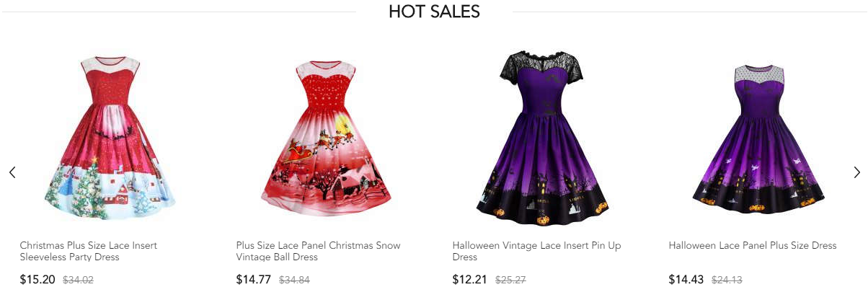The width and height of the screenshot is (868, 292).
Task: Click the struck-through $25.27 original price
Action: [x=511, y=280]
